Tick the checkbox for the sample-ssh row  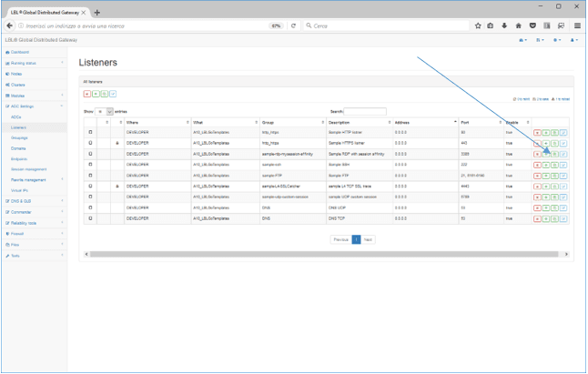(90, 165)
